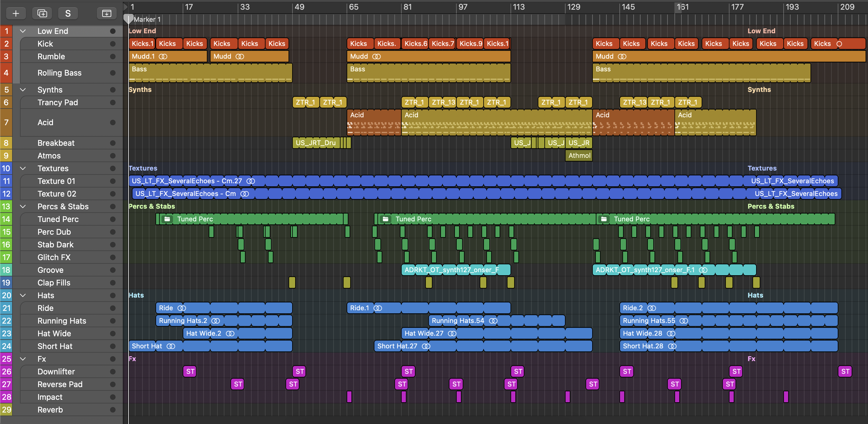Screen dimensions: 868x424
Task: Toggle the Reverb track enable dot
Action: coord(113,410)
